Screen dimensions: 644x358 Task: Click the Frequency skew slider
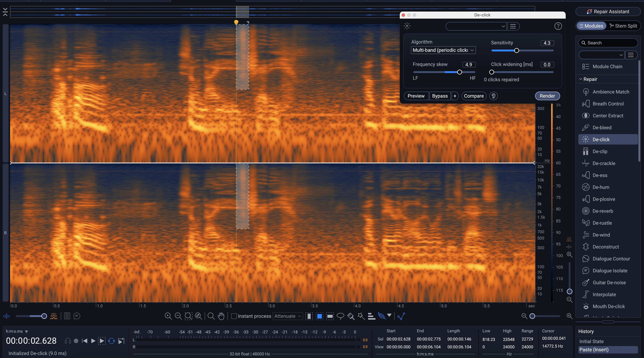[444, 72]
